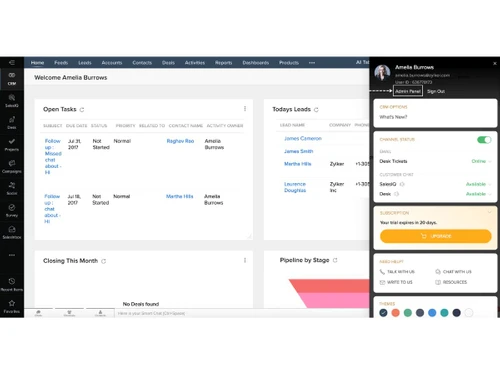This screenshot has width=500, height=375.
Task: Go to Leads tab
Action: [x=85, y=63]
